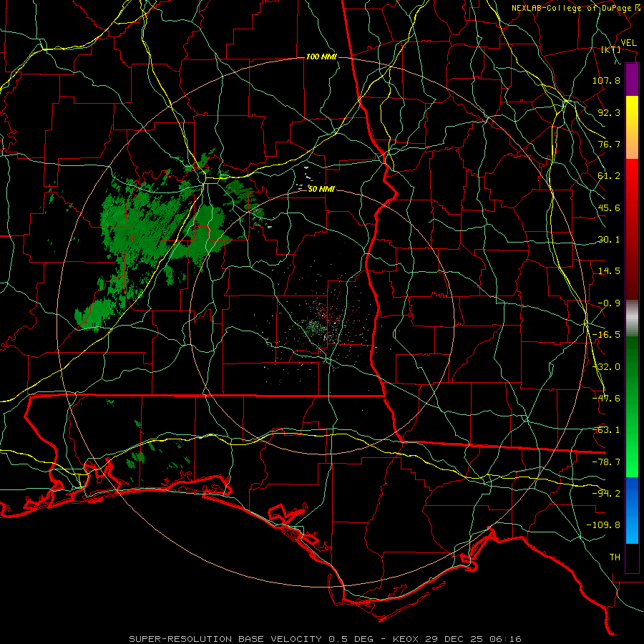Select the 107.8 velocity scale value

coord(606,80)
